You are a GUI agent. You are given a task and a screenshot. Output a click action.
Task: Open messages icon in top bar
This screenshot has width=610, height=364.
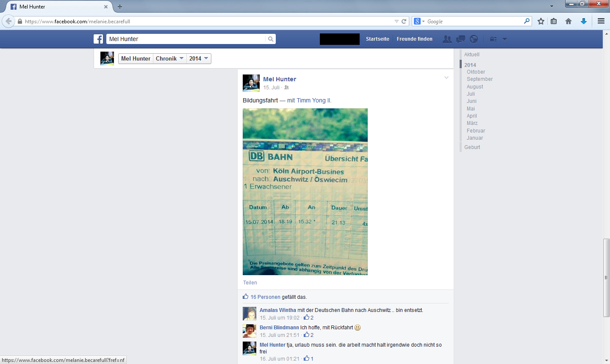tap(460, 39)
